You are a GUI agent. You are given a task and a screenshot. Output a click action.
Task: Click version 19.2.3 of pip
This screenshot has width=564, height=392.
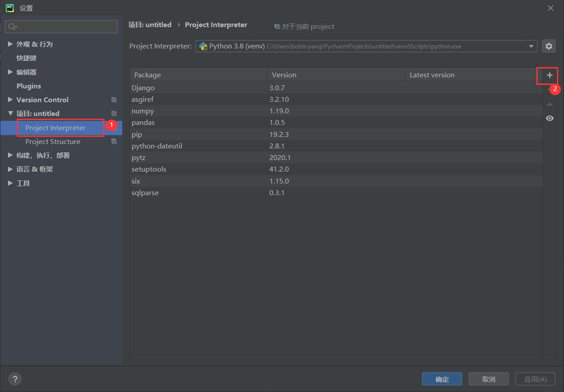click(279, 134)
